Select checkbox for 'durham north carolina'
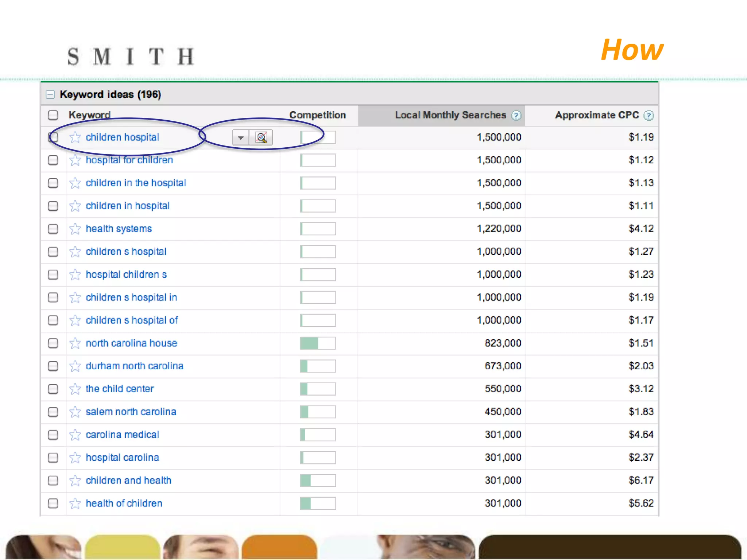 tap(53, 366)
